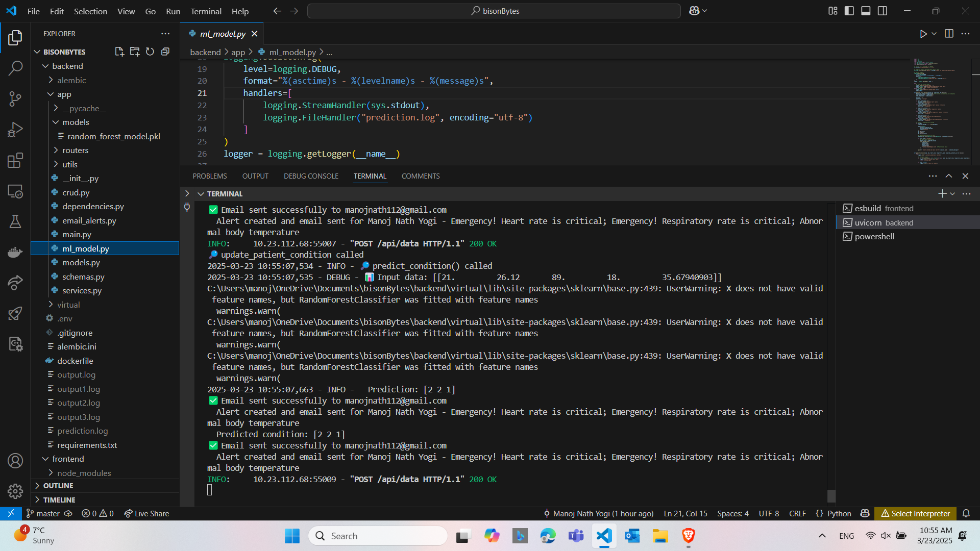The image size is (980, 551).
Task: Open the Source Control view
Action: click(x=15, y=98)
